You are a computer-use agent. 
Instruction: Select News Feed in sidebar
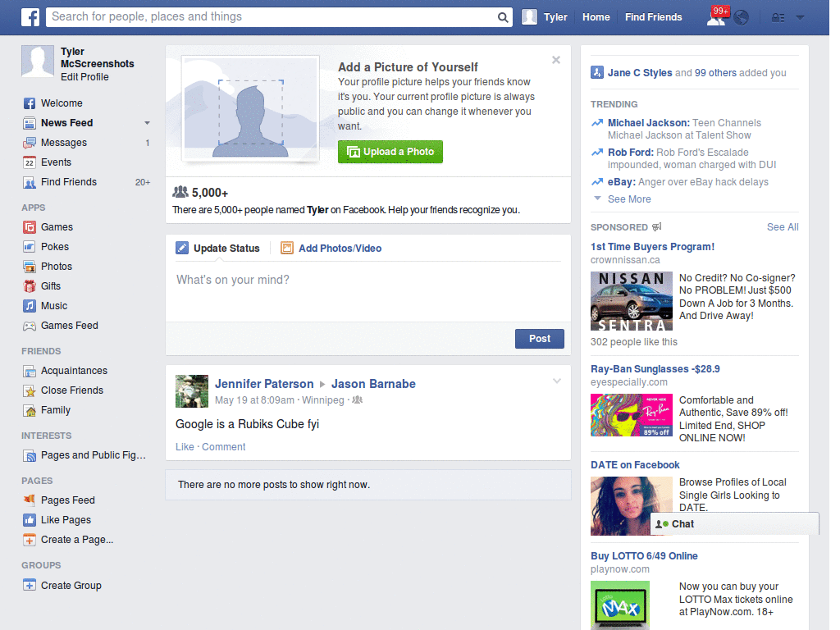coord(67,123)
